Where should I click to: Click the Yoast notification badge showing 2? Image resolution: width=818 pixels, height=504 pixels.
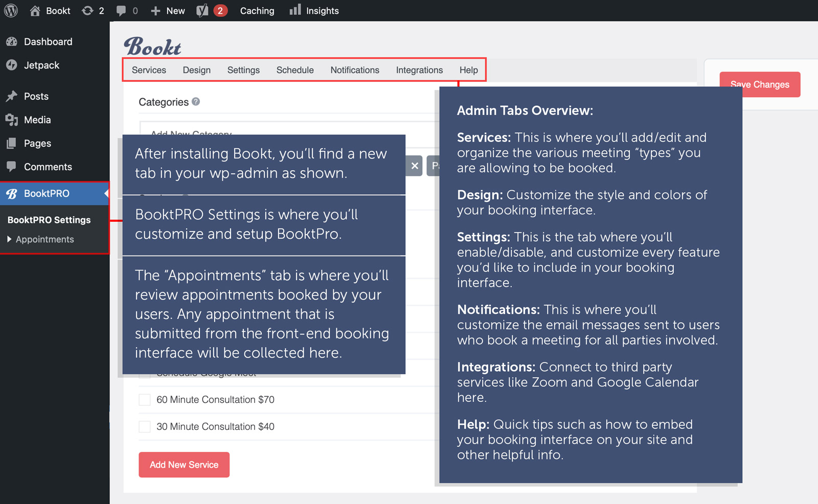coord(220,10)
